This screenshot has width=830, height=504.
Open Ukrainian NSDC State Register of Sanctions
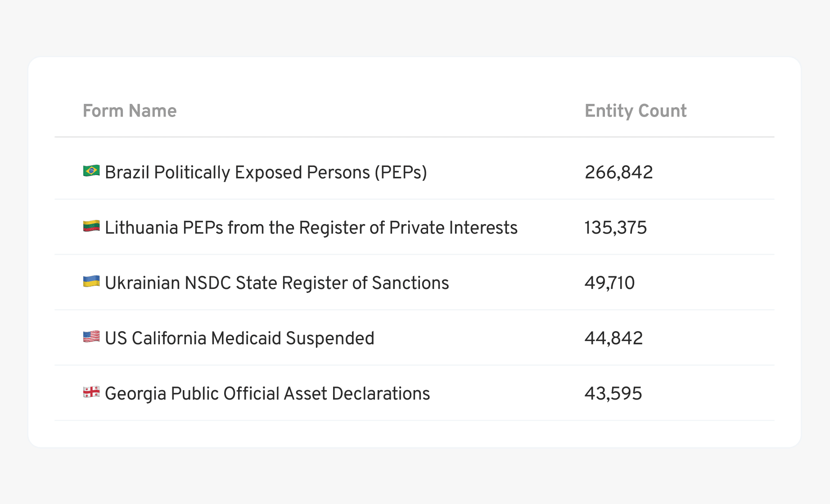coord(277,283)
